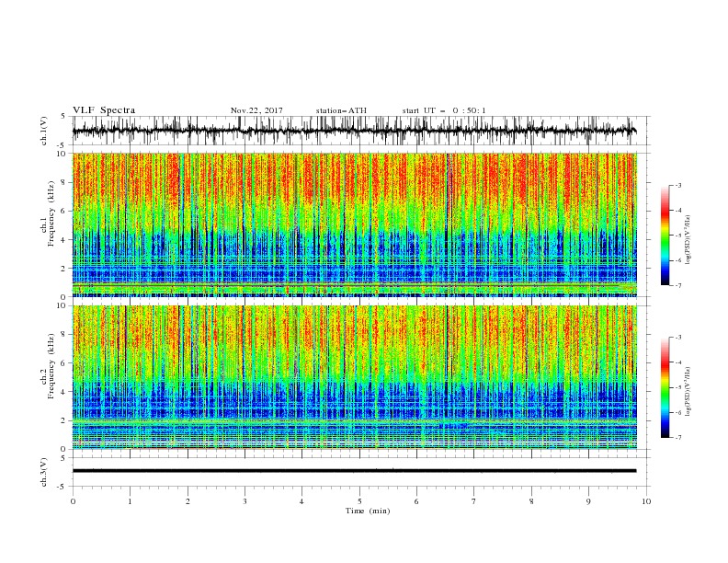Click the "9" tick on the time axis
Image resolution: width=728 pixels, height=563 pixels.
tap(588, 501)
